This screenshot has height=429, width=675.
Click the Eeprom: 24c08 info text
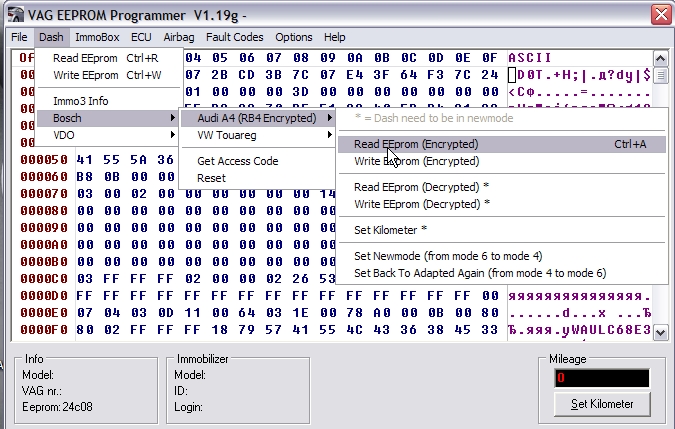tap(57, 407)
